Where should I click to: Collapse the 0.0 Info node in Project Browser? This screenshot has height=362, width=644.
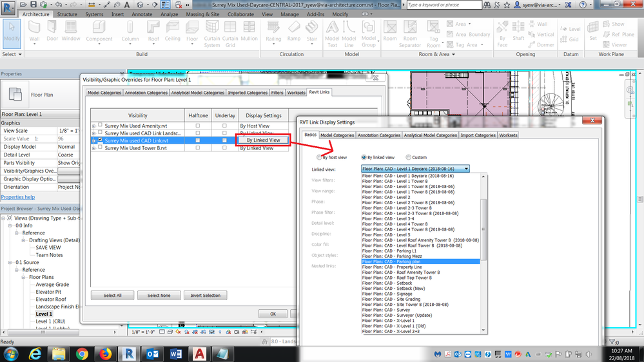[x=10, y=225]
